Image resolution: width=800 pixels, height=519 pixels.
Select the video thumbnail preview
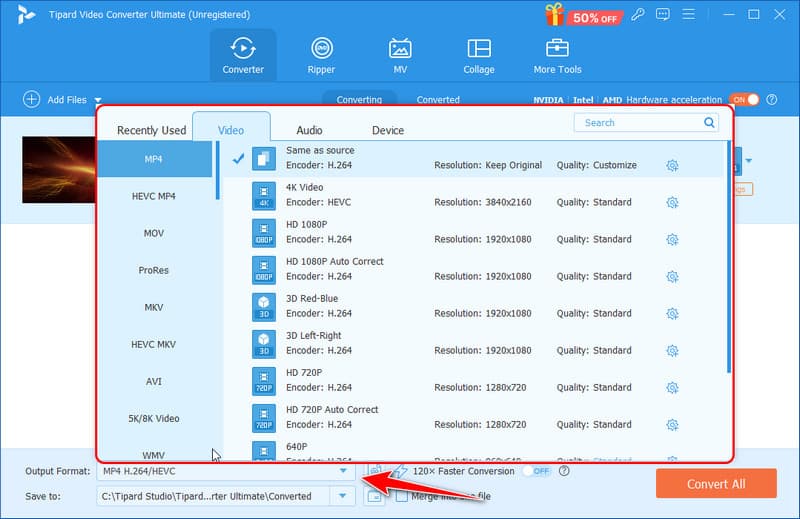[x=59, y=169]
